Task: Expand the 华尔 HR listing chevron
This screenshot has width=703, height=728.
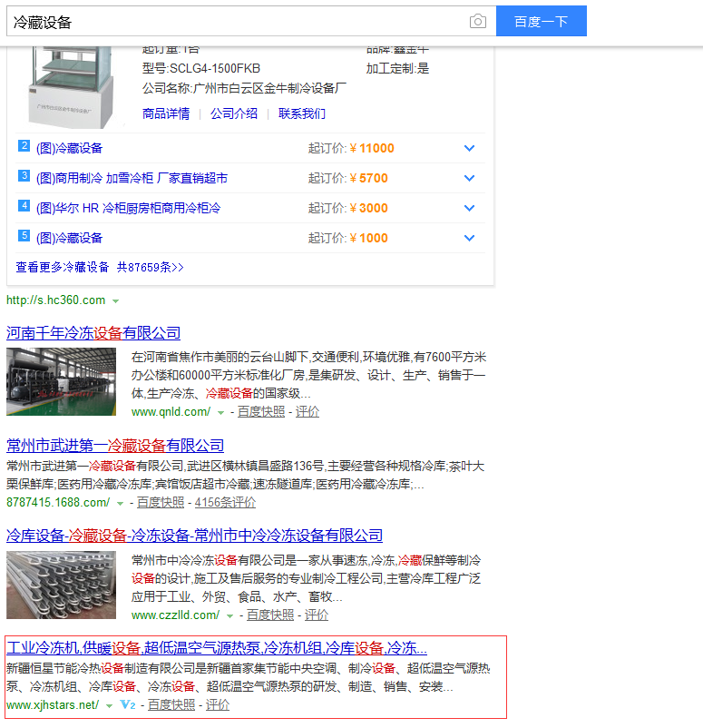Action: point(469,209)
